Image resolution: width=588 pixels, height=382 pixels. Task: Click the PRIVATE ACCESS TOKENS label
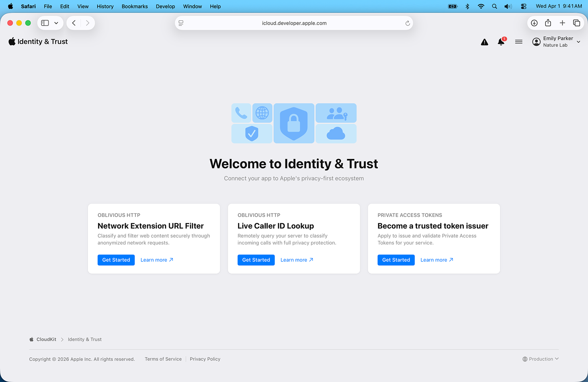coord(410,215)
